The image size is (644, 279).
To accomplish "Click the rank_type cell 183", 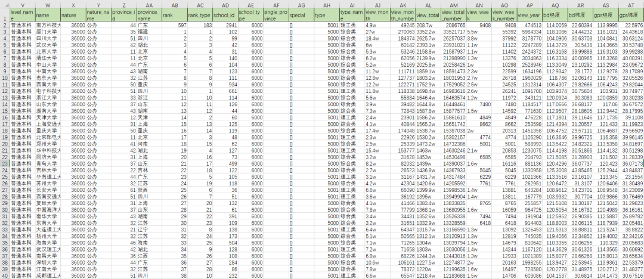I will click(200, 25).
